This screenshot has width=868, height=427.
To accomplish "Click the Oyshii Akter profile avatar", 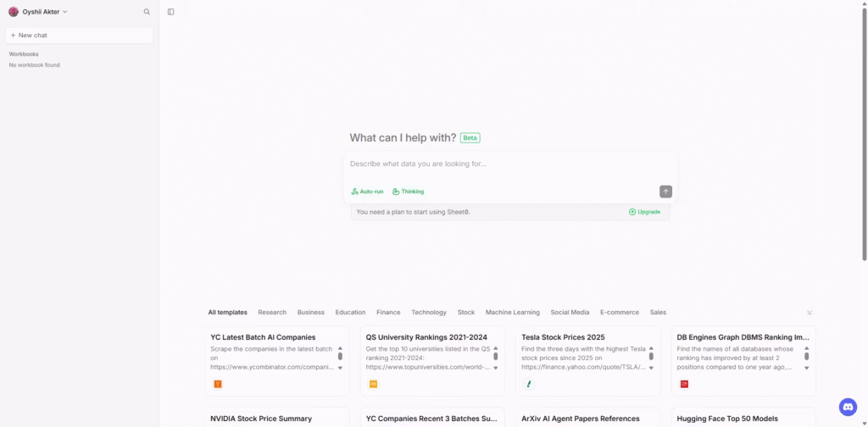I will pyautogui.click(x=14, y=12).
